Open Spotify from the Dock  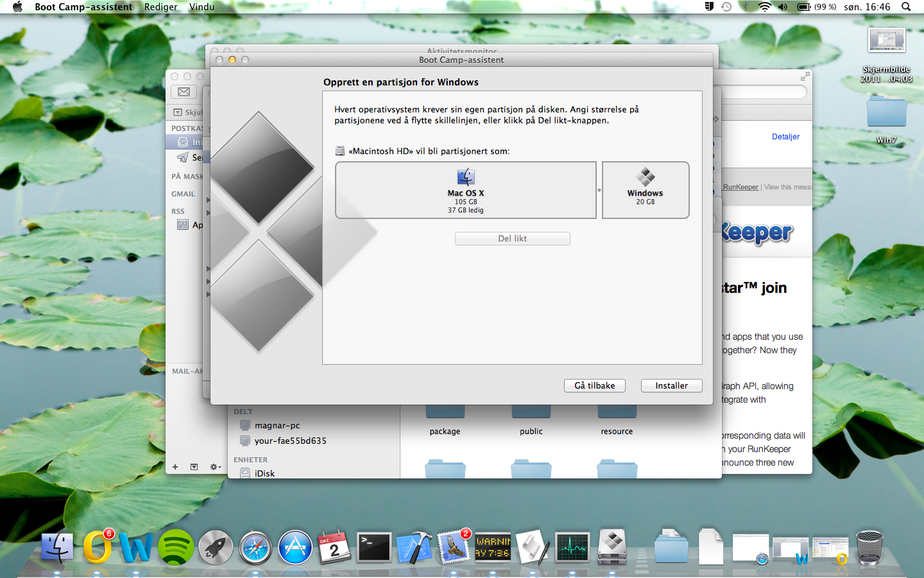(176, 547)
